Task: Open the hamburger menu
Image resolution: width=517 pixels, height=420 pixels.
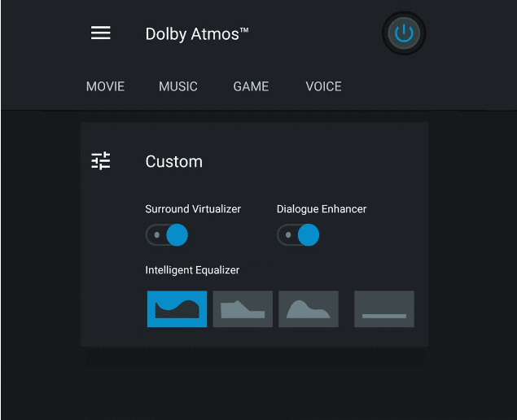Action: 101,33
